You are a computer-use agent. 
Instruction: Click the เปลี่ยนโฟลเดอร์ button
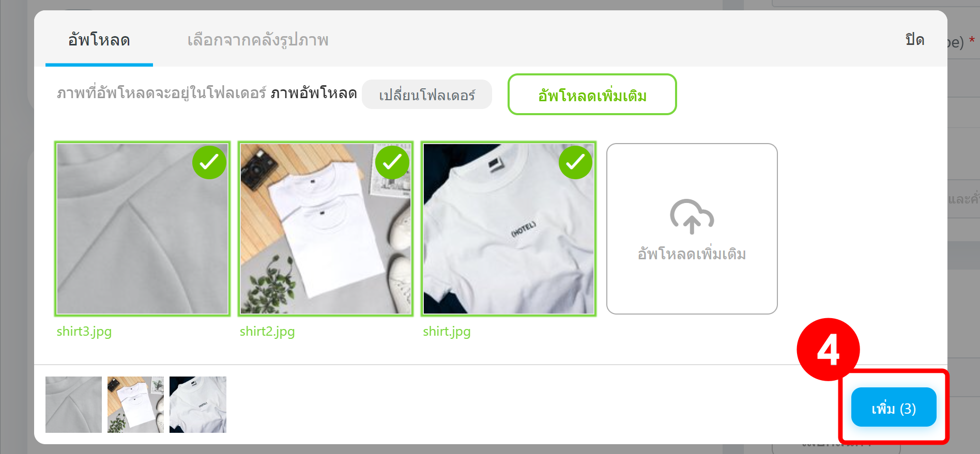point(427,95)
